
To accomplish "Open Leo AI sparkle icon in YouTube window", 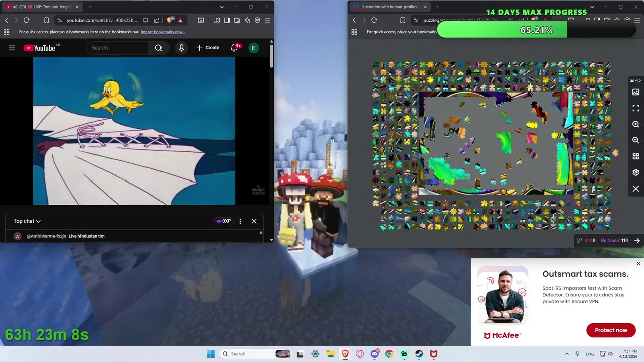I will [x=247, y=20].
